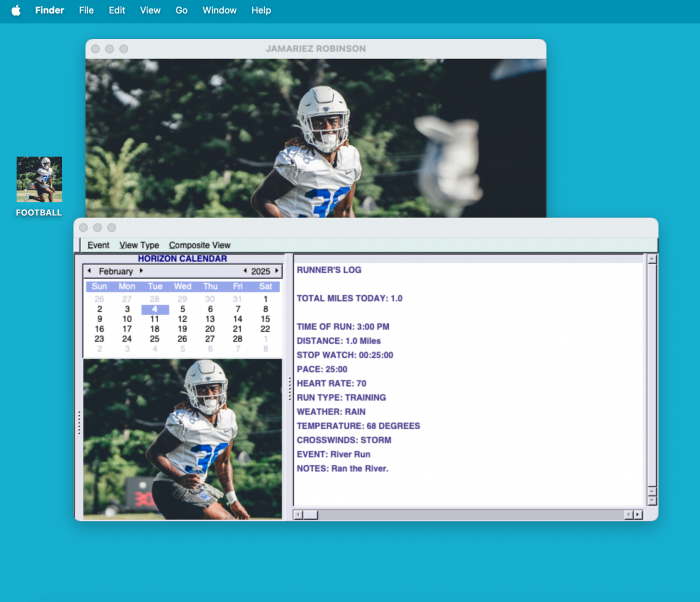
Task: Click the player photo below the calendar
Action: click(x=182, y=438)
